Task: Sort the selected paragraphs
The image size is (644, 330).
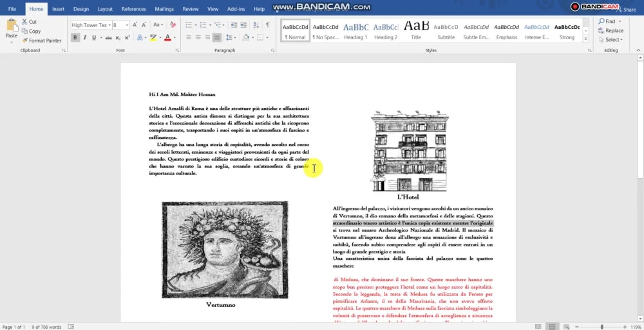Action: click(256, 25)
